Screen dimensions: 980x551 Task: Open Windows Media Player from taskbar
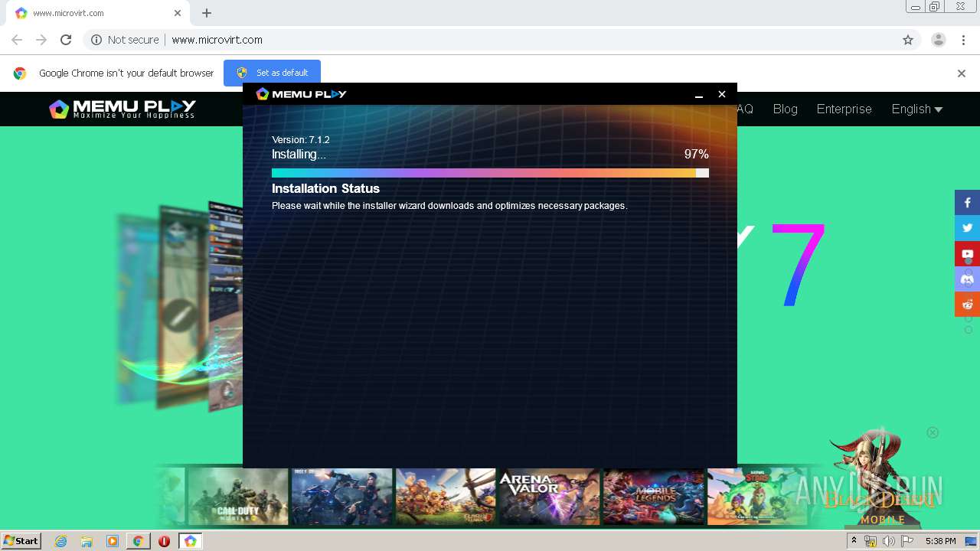coord(113,541)
